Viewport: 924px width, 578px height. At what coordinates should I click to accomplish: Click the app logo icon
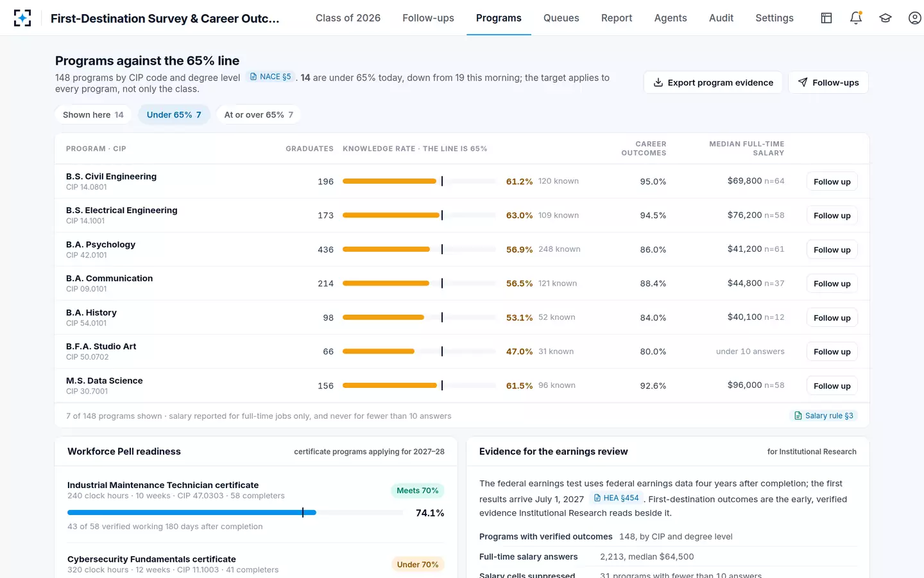22,18
